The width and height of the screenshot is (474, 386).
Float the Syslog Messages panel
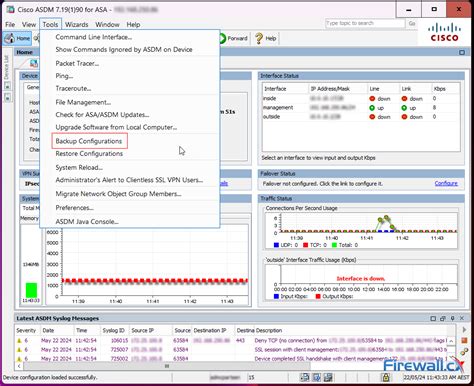[443, 318]
